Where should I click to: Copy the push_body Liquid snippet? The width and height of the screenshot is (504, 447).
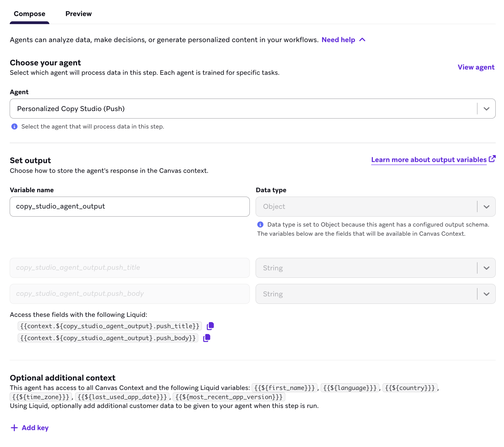206,338
